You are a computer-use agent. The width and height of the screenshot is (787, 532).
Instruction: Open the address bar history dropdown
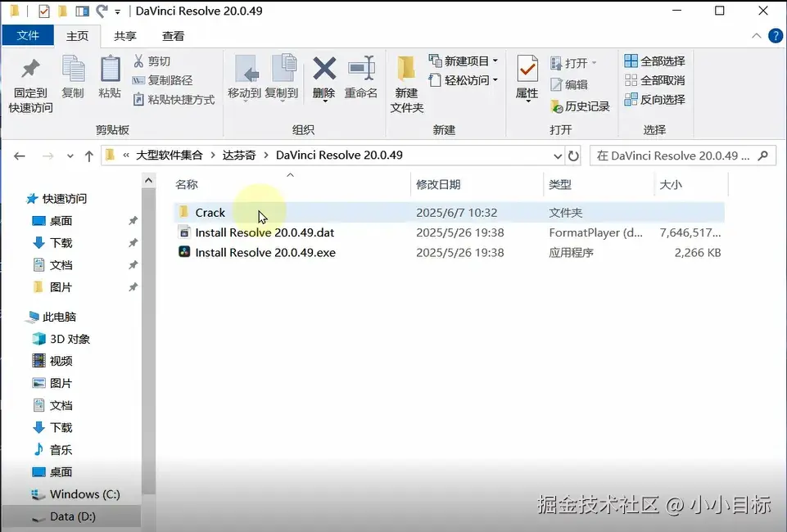(557, 156)
